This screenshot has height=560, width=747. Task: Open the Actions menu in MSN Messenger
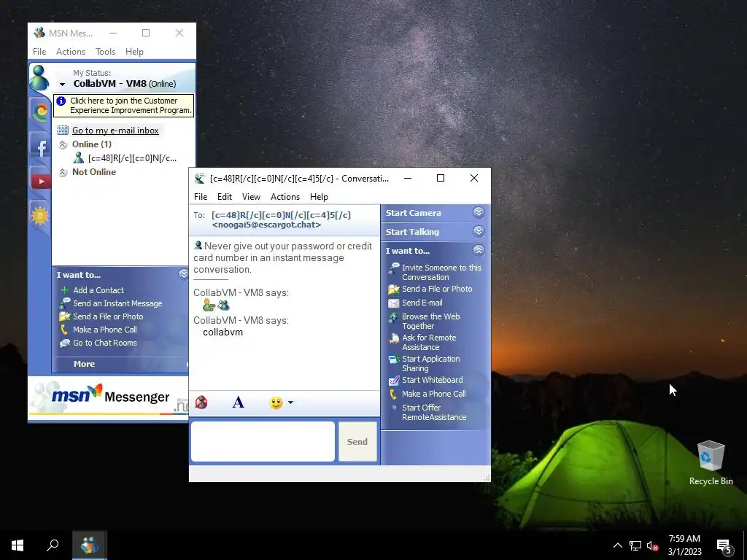point(71,52)
